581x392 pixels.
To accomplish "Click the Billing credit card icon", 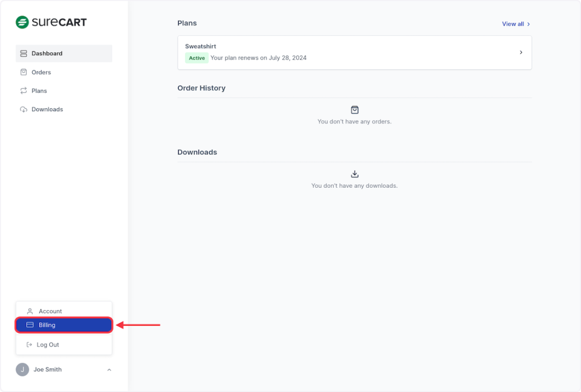I will [x=30, y=325].
